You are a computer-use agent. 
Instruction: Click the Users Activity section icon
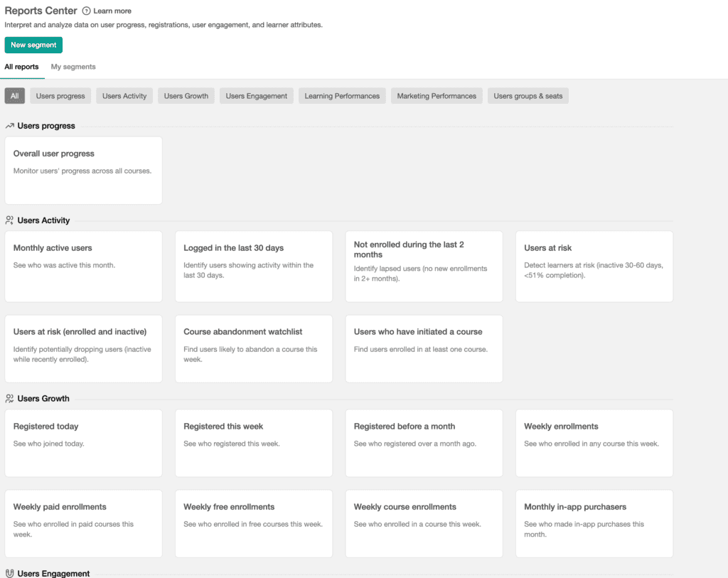10,220
